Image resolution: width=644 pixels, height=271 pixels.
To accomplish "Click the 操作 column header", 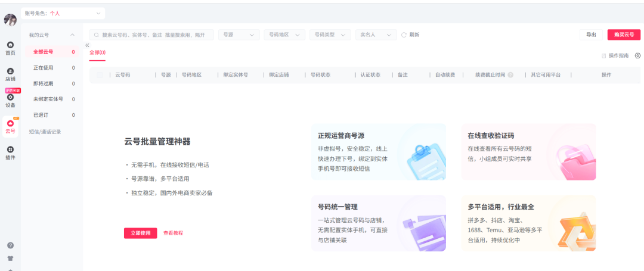I will 606,75.
